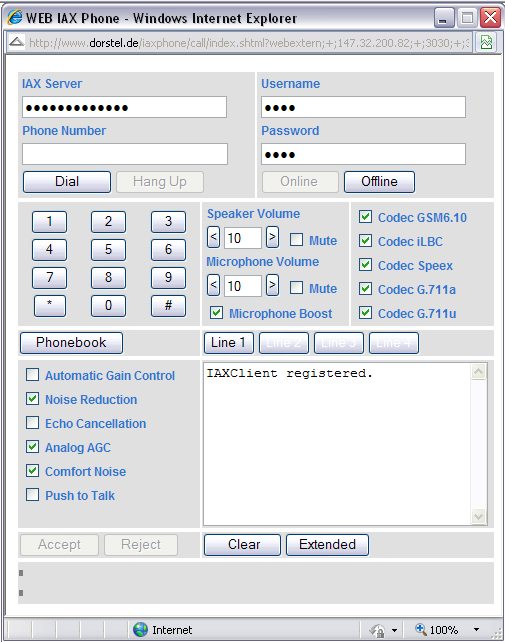Increase microphone volume with right arrow
The height and width of the screenshot is (642, 505).
[x=272, y=285]
